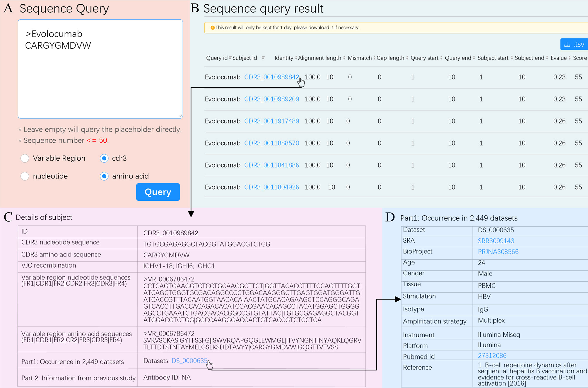Click the warning icon in the notice banner

click(x=213, y=28)
